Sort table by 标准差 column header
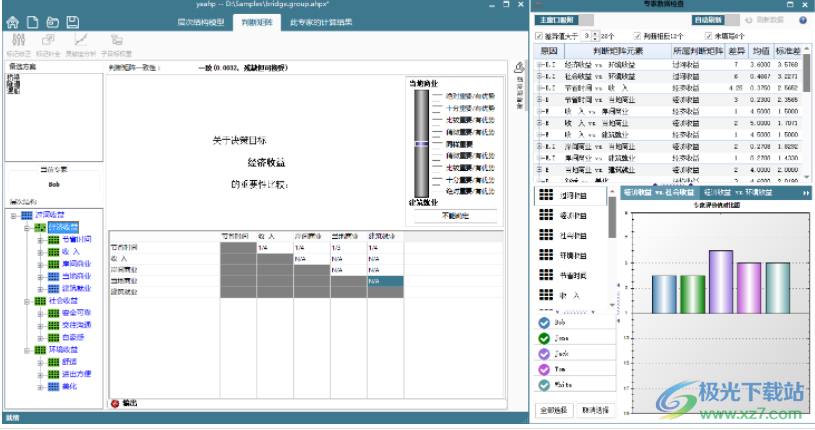815x430 pixels. [788, 51]
